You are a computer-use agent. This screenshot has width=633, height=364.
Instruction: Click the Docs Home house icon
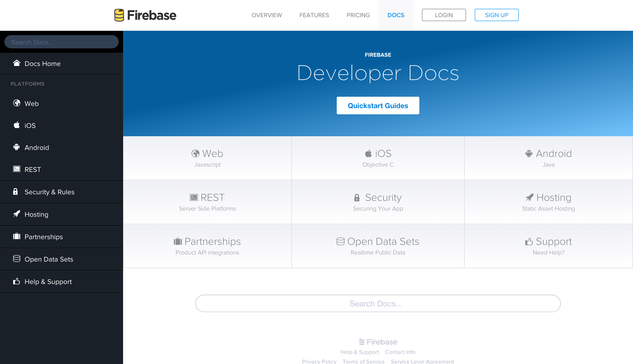16,63
